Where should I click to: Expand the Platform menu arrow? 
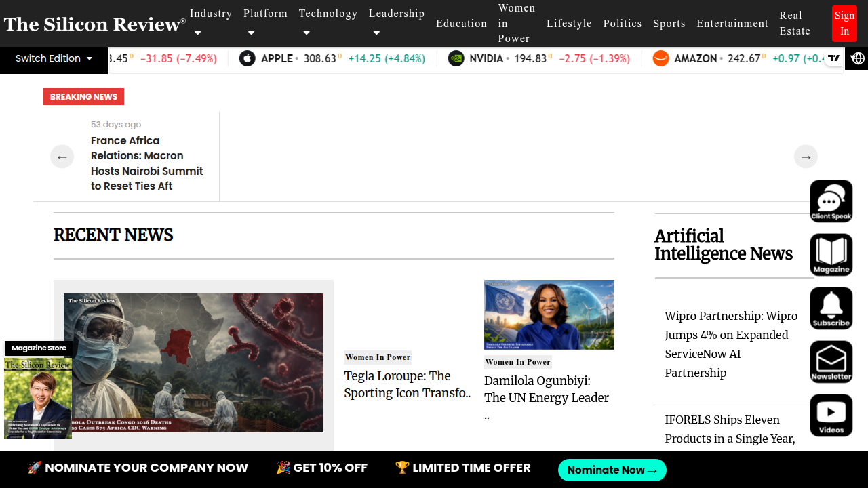tap(251, 33)
